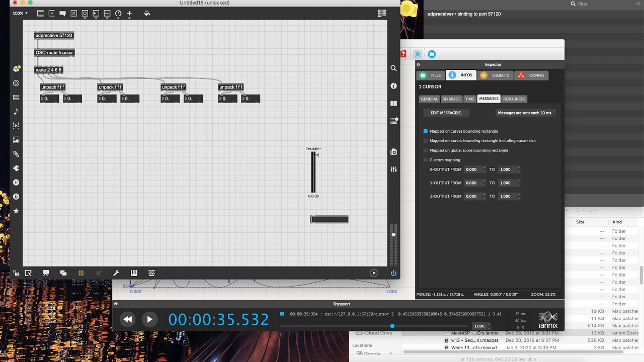Open the calendar grid icon top right of Max
Viewport: 644px width, 362px height.
tap(382, 13)
